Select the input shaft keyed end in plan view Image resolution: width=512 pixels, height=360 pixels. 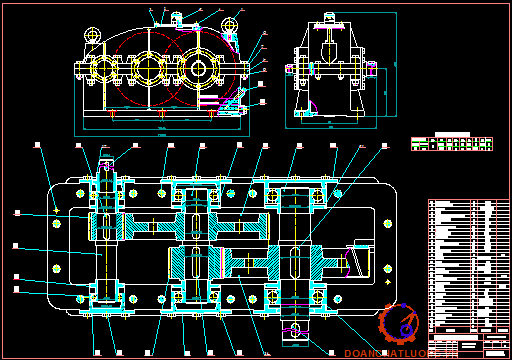tap(106, 165)
